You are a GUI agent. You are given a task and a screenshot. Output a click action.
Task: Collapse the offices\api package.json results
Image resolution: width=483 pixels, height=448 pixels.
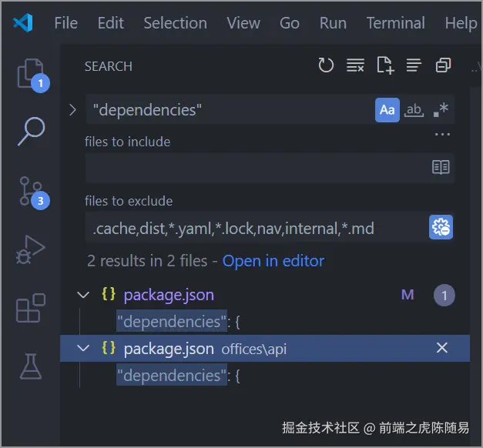(83, 349)
